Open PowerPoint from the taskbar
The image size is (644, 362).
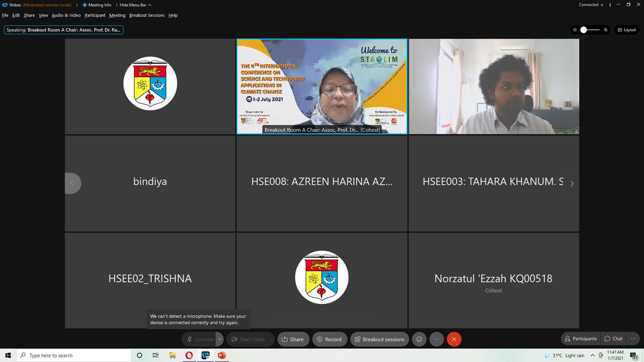point(222,355)
